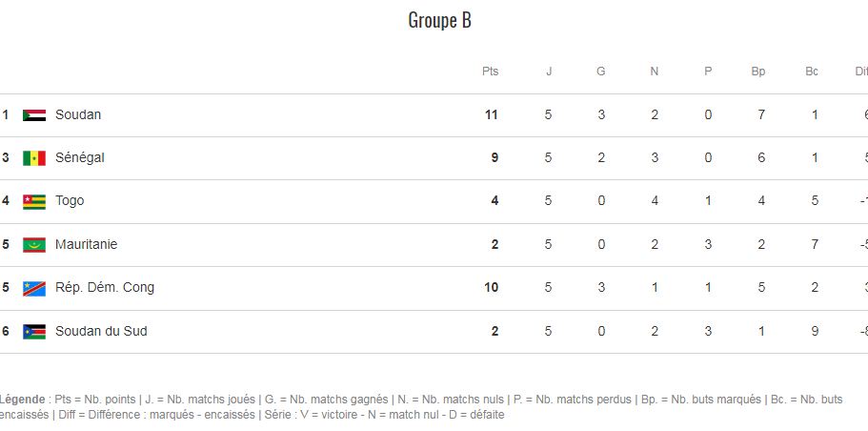Click the J column header
This screenshot has width=868, height=431.
click(549, 72)
